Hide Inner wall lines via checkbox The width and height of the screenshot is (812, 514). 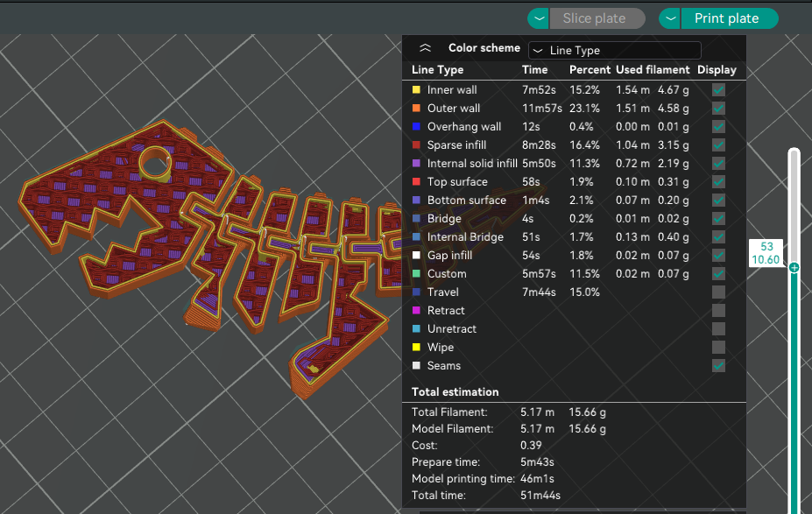tap(718, 90)
